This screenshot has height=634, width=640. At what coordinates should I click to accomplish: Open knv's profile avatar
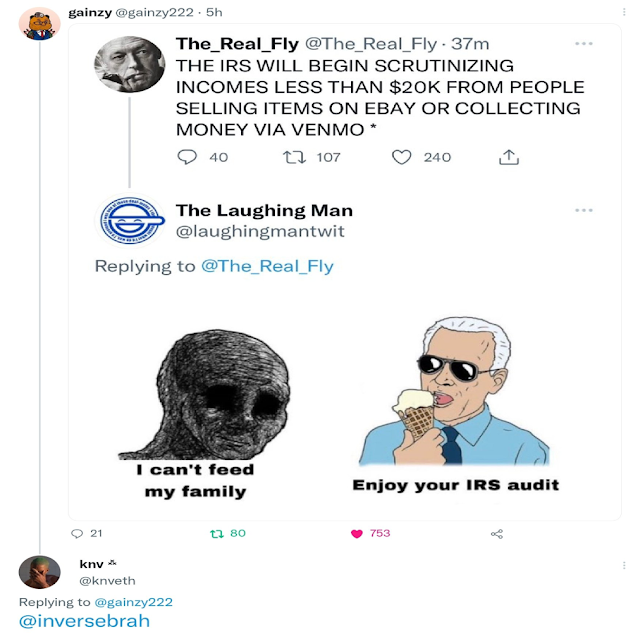[x=40, y=572]
